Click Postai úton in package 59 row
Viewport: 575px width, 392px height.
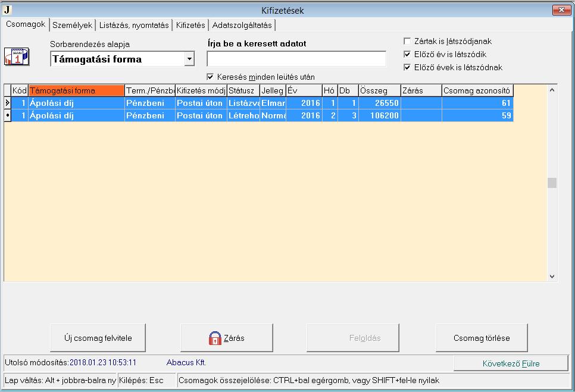click(200, 115)
